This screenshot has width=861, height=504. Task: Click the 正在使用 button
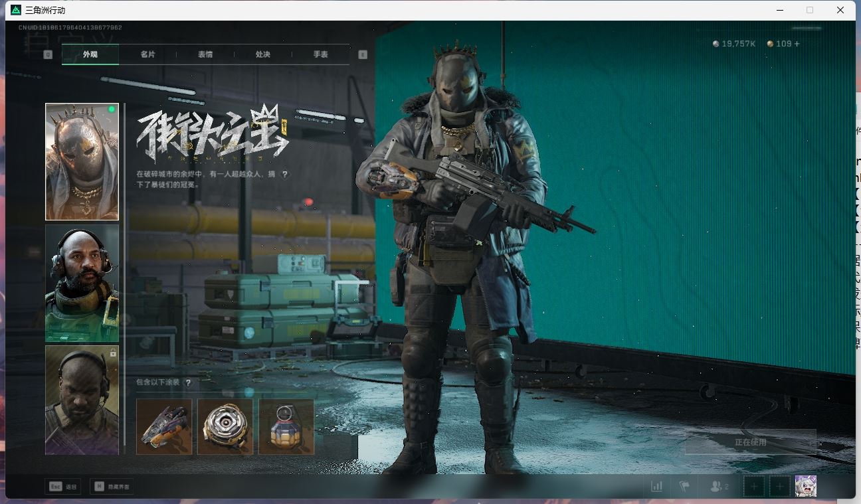click(750, 442)
